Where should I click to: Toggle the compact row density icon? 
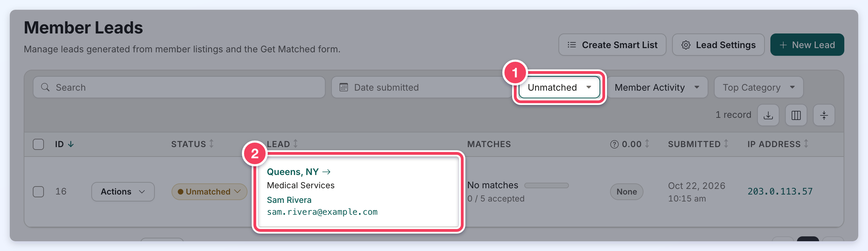824,115
